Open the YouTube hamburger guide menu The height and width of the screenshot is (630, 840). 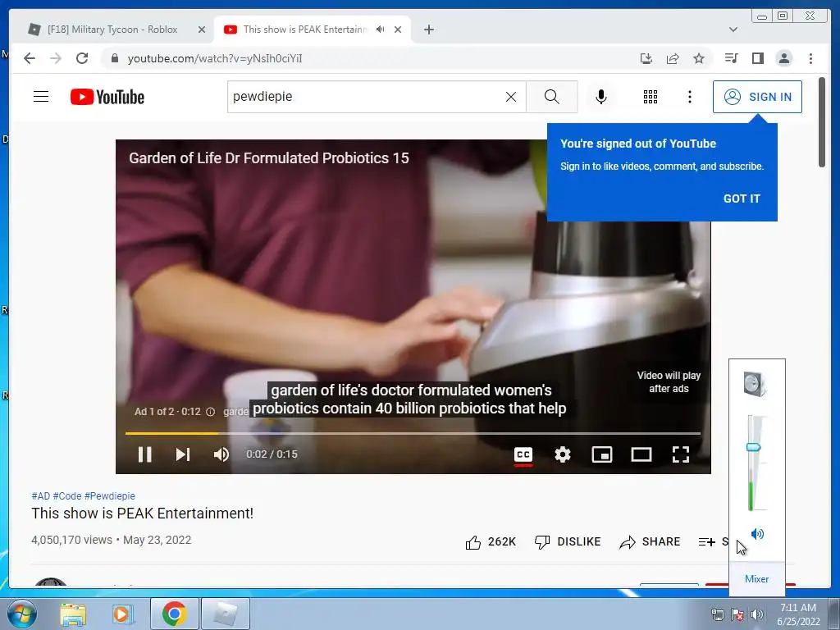pos(41,97)
